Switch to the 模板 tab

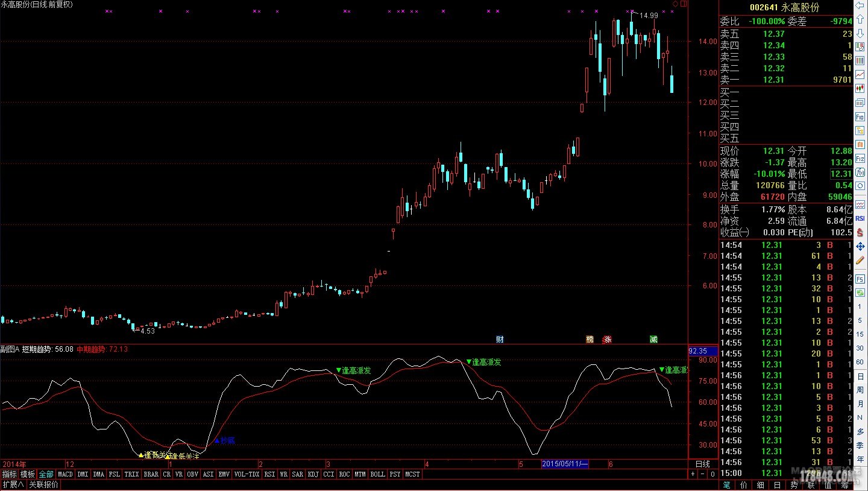tap(28, 474)
